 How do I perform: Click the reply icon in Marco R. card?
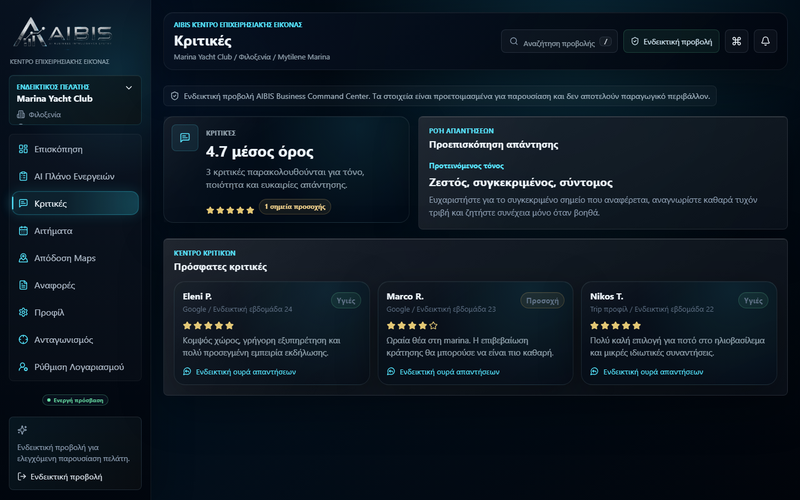pyautogui.click(x=391, y=371)
